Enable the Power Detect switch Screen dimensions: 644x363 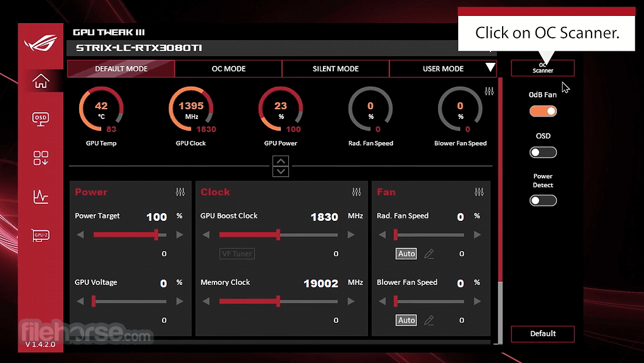[543, 201]
